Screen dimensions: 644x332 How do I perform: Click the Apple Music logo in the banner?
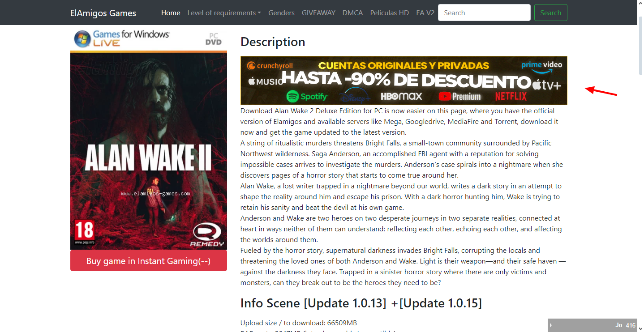coord(266,81)
